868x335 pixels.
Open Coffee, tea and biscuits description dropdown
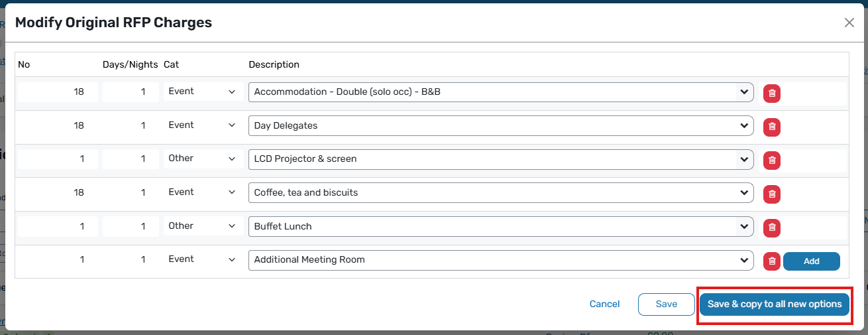click(x=501, y=192)
